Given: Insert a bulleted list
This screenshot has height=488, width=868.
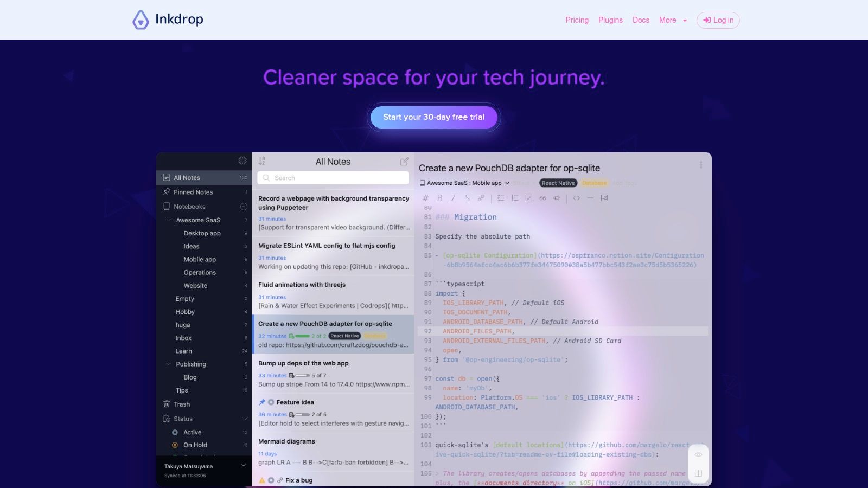Looking at the screenshot, I should pyautogui.click(x=501, y=198).
